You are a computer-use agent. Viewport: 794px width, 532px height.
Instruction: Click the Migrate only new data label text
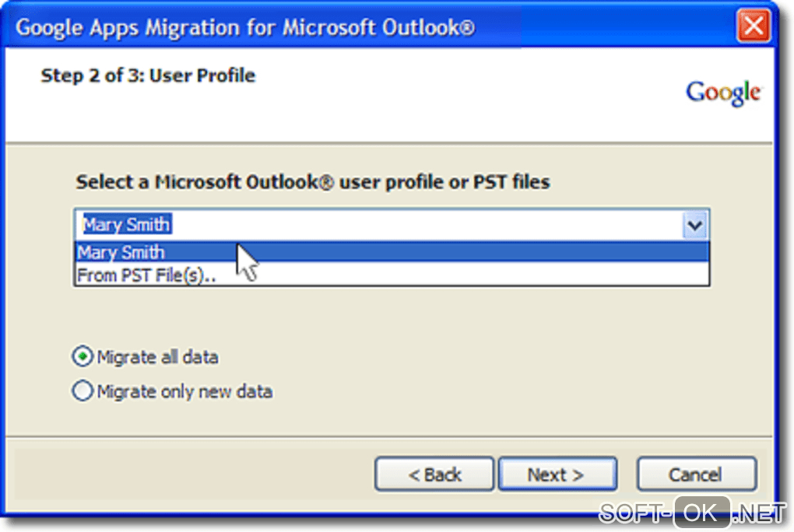pyautogui.click(x=184, y=391)
